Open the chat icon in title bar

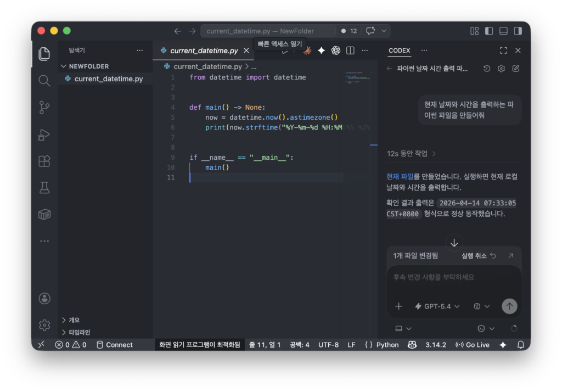coord(370,31)
